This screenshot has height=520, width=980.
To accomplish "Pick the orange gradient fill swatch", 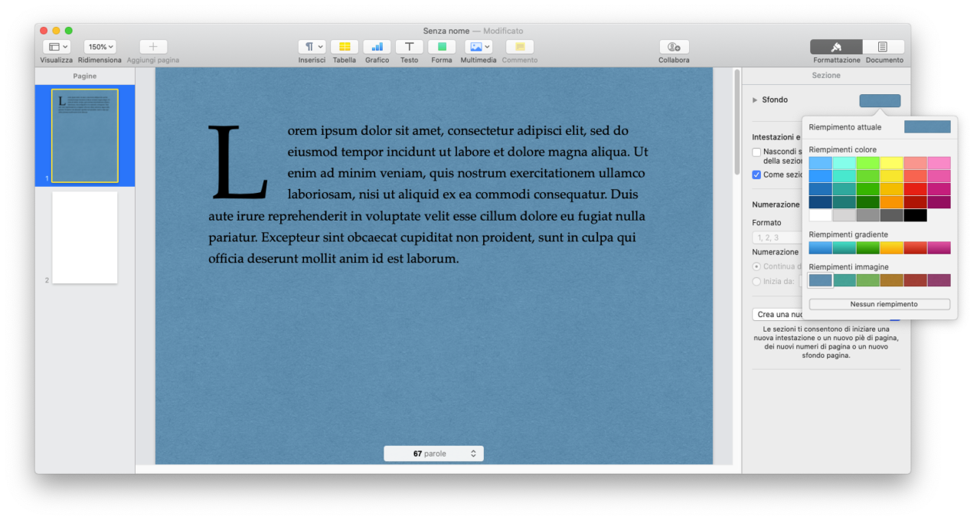I will pos(891,248).
